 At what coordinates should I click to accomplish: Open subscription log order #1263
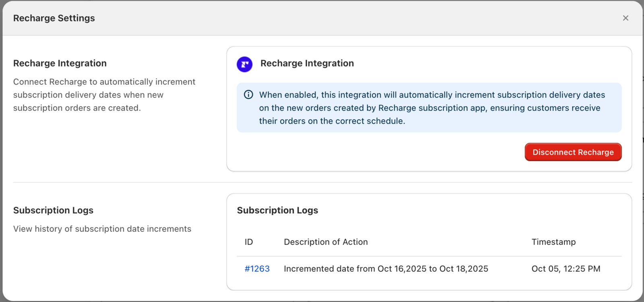pos(257,269)
